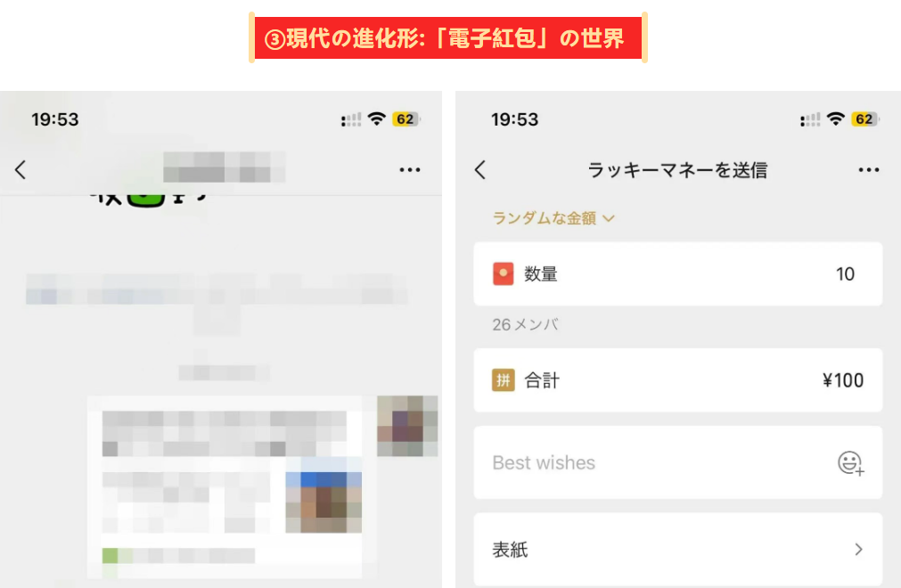Tap the gold 拼 icon beside 合計

(x=504, y=380)
